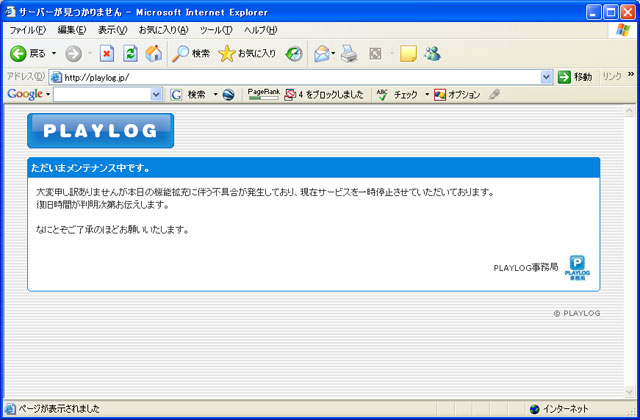
Task: Open History with the clock icon
Action: click(x=294, y=53)
